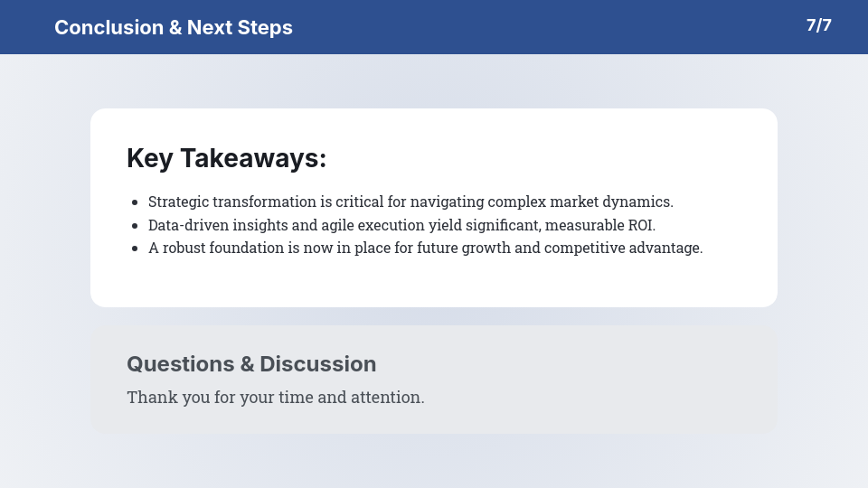The width and height of the screenshot is (868, 488).
Task: Click the bullet dot before "Data-driven insights"
Action: (x=135, y=226)
